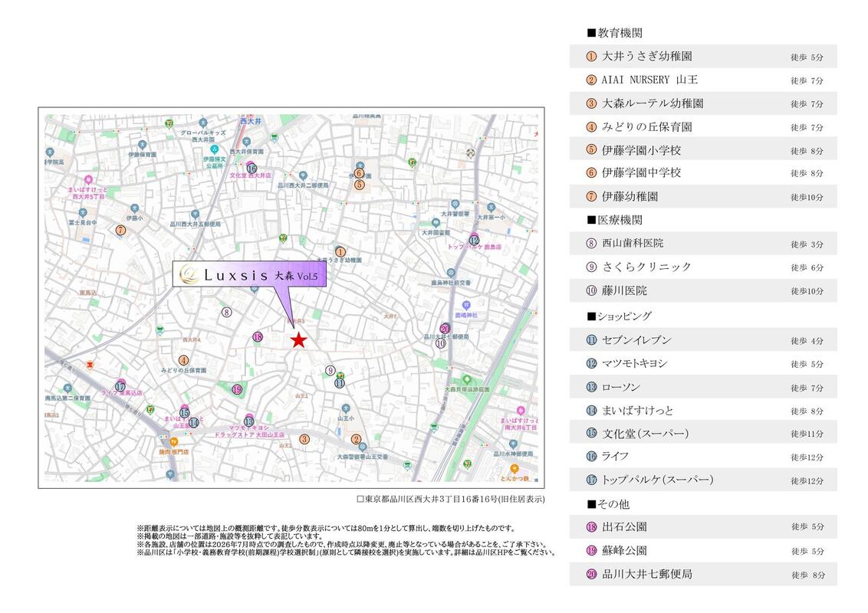Select 蘇峰公園 legend row

click(703, 550)
